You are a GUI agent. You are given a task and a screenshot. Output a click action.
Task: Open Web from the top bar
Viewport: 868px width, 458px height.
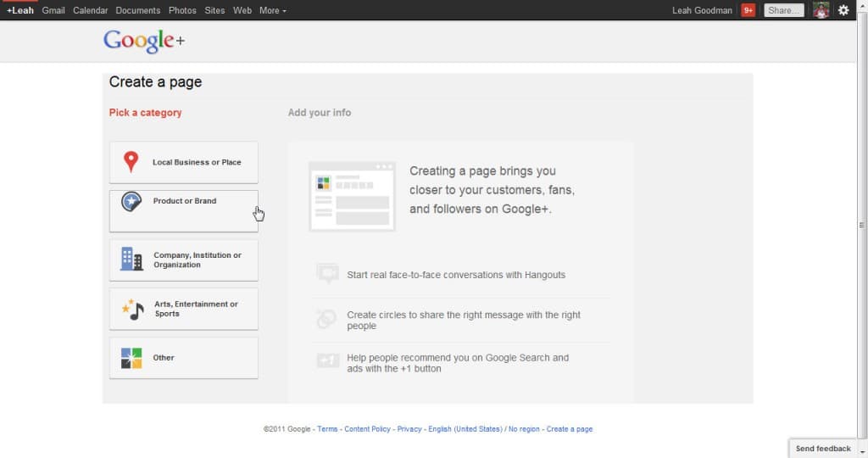[242, 10]
